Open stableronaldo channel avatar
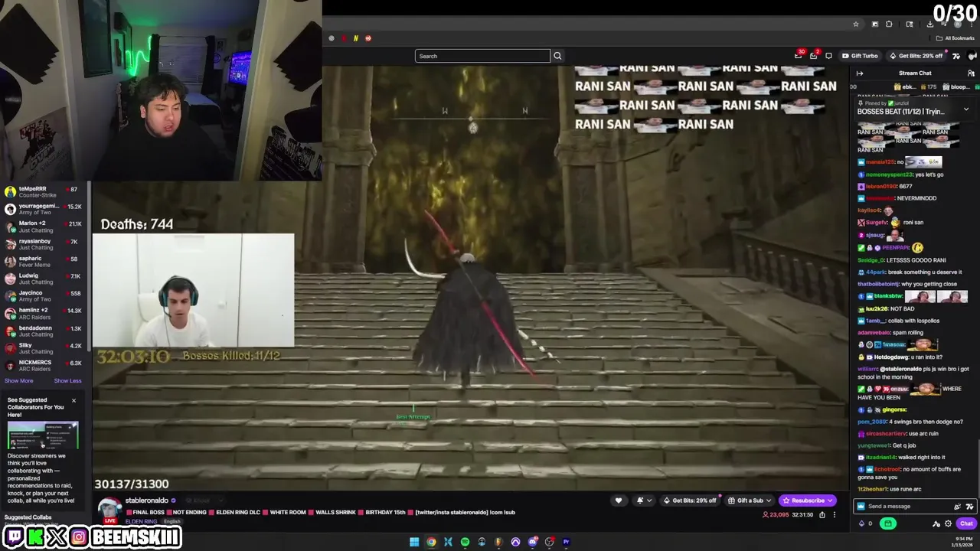The height and width of the screenshot is (551, 980). tap(109, 508)
